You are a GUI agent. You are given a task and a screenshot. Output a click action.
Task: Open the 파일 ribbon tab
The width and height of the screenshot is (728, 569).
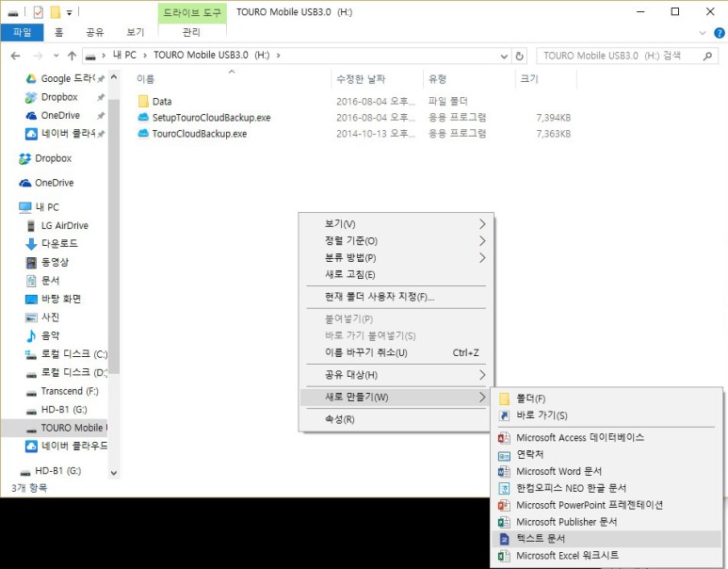click(x=22, y=32)
